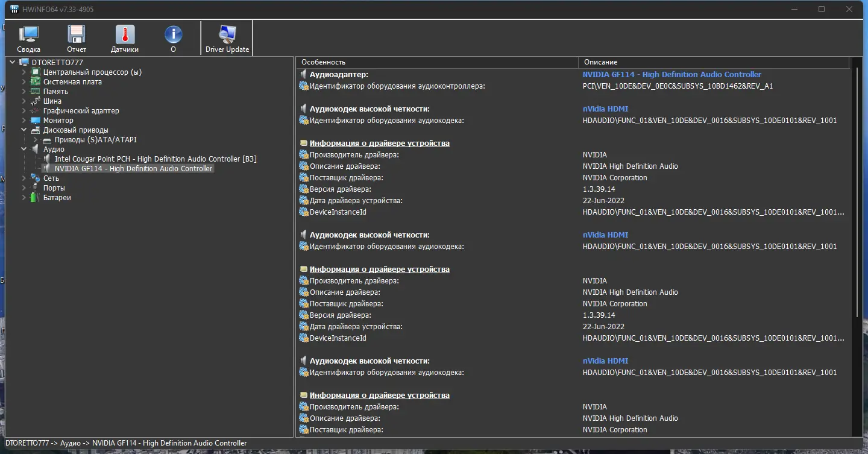Screen dimensions: 868x454
Task: Click the Память memory module icon
Action: (x=36, y=91)
